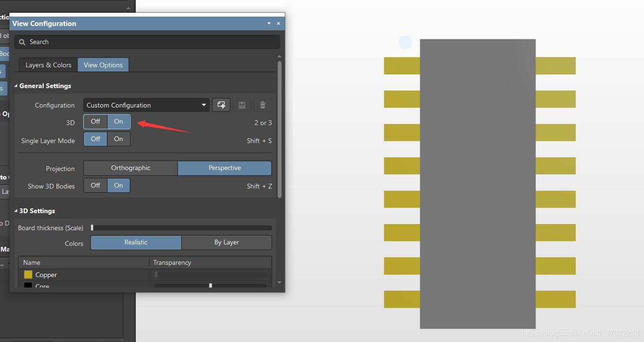Image resolution: width=644 pixels, height=342 pixels.
Task: Click the top-left copper pad of the footprint
Action: pyautogui.click(x=402, y=66)
